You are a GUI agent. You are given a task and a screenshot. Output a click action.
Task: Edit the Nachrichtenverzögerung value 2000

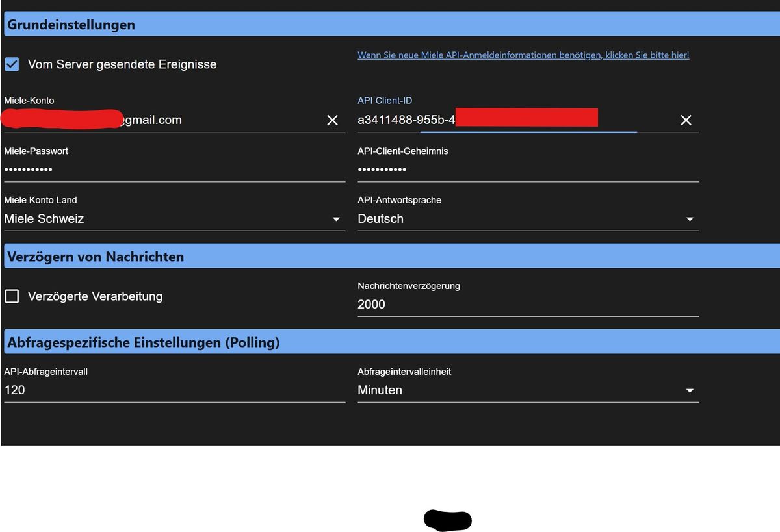[528, 305]
